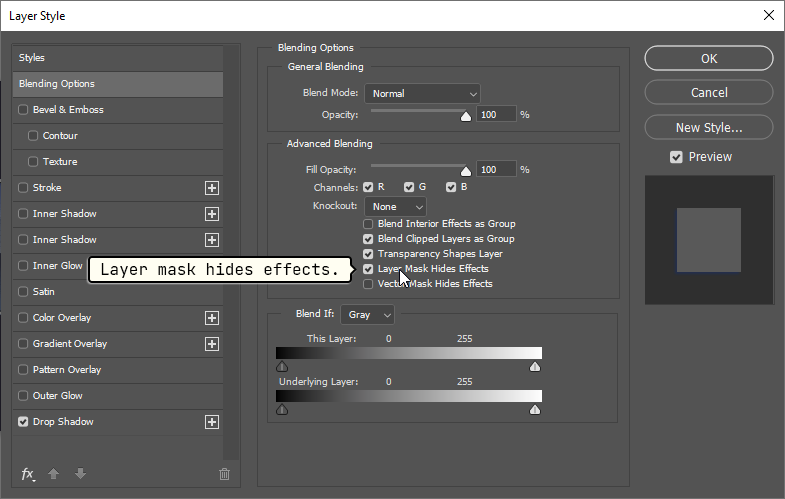This screenshot has height=499, width=785.
Task: Add another Stroke effect with plus icon
Action: click(211, 188)
